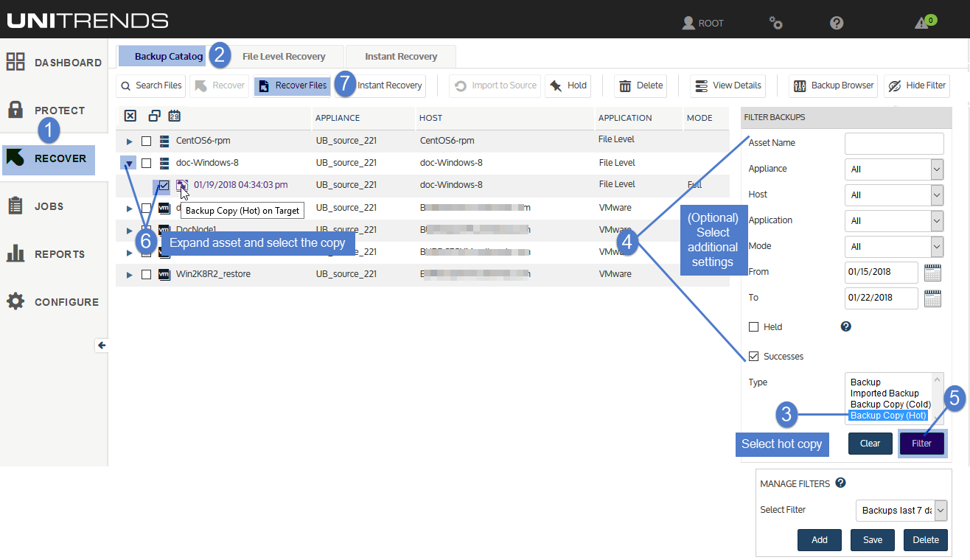The height and width of the screenshot is (560, 970).
Task: Switch to the File Level Recovery tab
Action: coord(284,56)
